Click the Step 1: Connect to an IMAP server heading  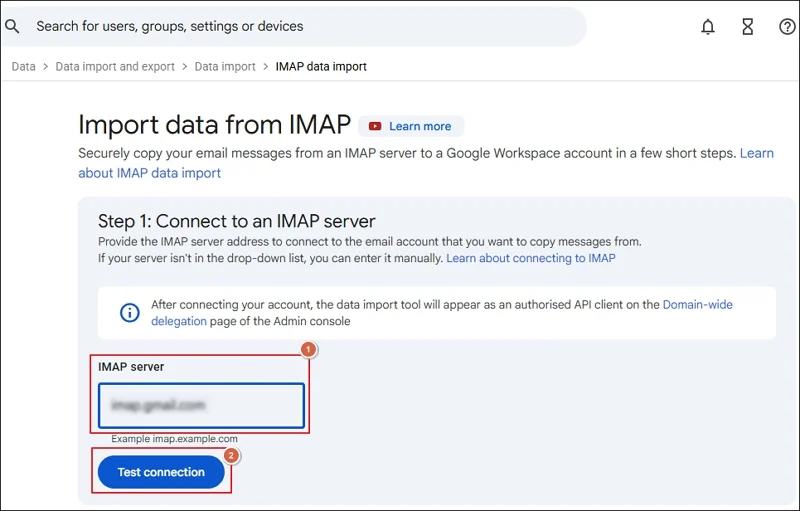[x=237, y=221]
